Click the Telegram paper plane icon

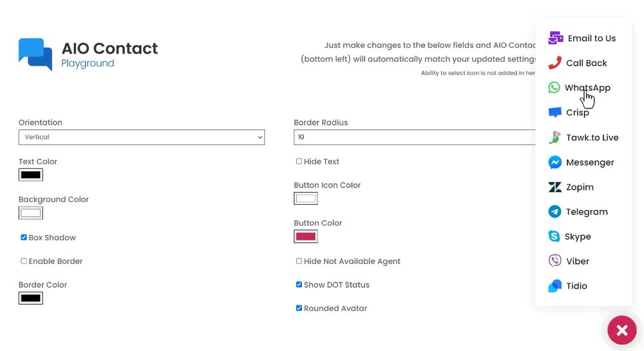pos(555,211)
